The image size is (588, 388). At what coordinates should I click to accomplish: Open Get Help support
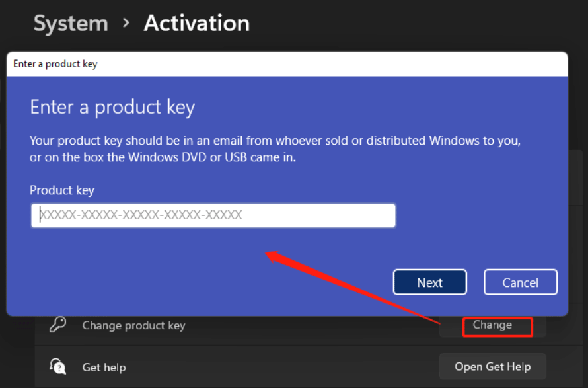(492, 366)
